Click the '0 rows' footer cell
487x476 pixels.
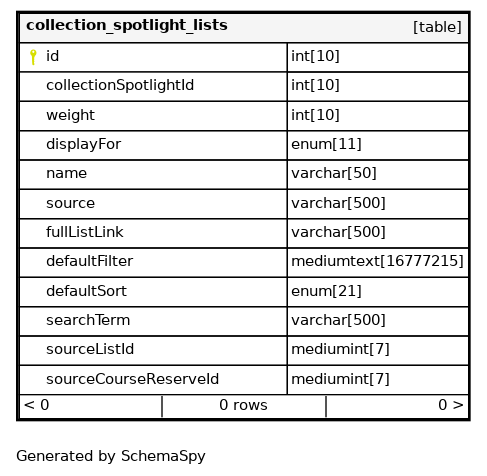click(244, 406)
